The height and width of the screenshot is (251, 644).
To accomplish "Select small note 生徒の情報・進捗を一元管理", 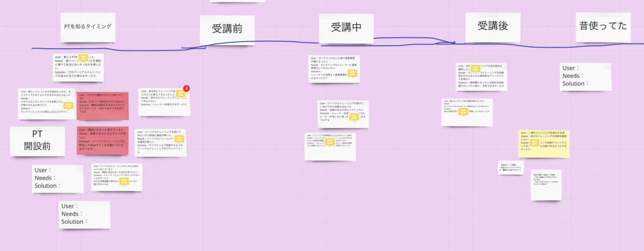I will 546,185.
